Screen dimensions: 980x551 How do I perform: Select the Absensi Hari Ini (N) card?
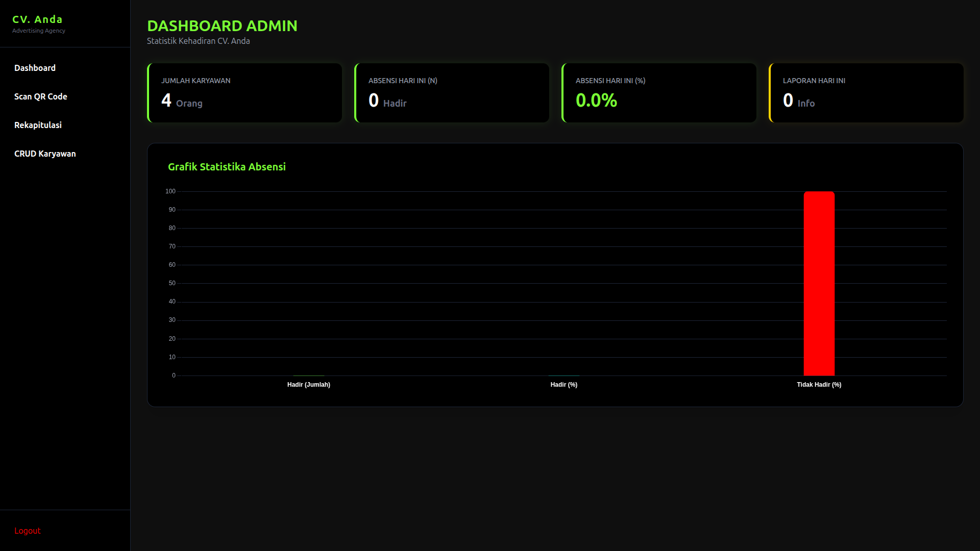(452, 93)
